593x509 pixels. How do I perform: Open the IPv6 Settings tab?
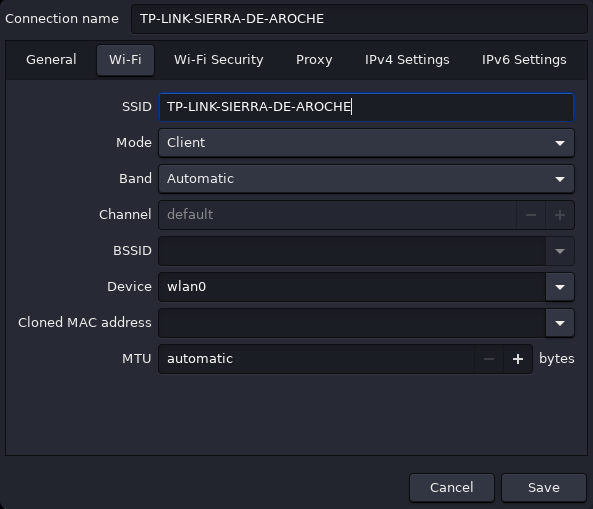pyautogui.click(x=524, y=60)
